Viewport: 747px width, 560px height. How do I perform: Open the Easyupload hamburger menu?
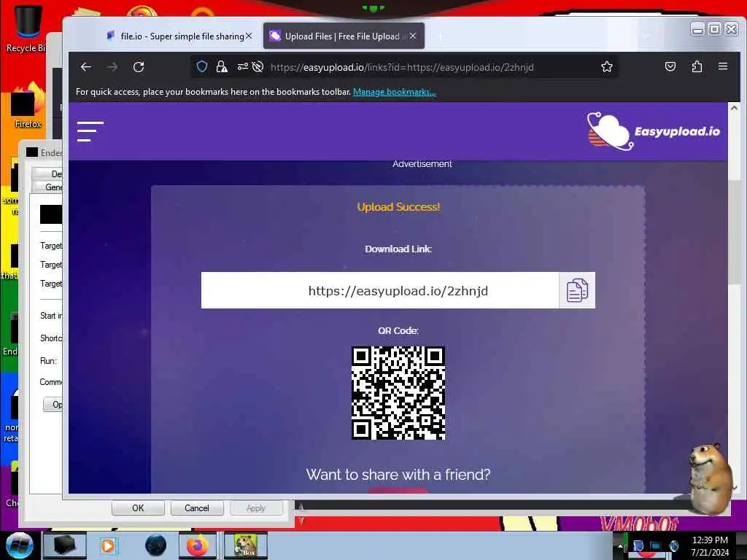coord(90,131)
